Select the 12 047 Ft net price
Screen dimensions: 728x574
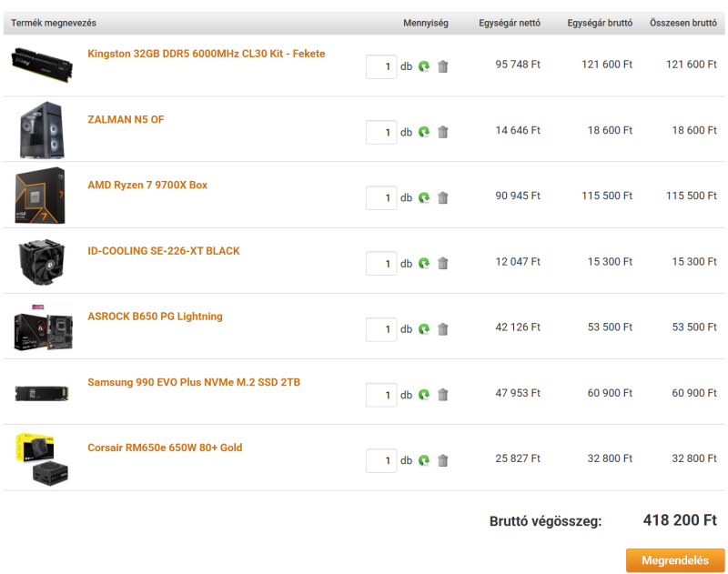pos(518,262)
